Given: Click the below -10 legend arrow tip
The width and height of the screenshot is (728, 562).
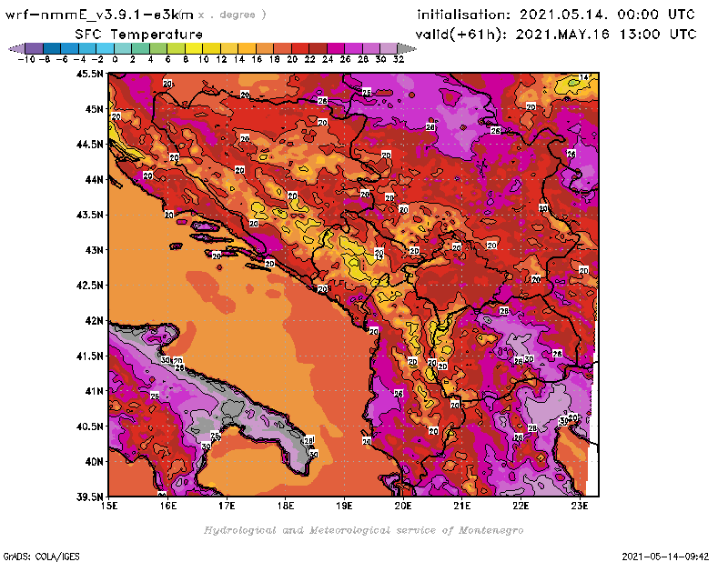Looking at the screenshot, I should (x=16, y=48).
